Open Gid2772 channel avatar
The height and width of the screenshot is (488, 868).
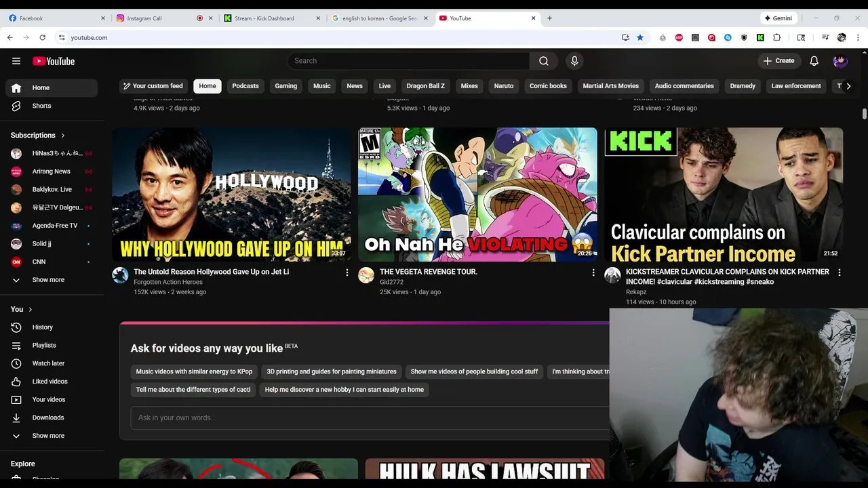[366, 275]
